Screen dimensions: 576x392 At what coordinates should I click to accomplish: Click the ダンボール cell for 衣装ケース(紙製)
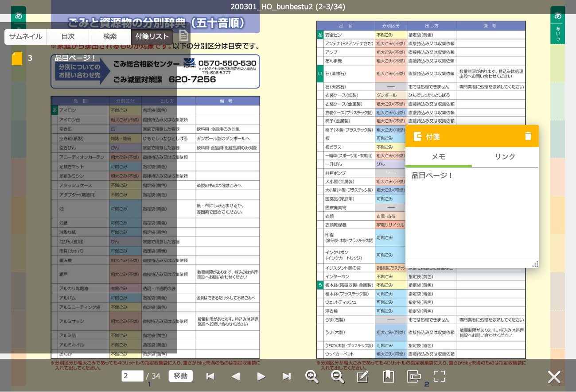coord(391,95)
